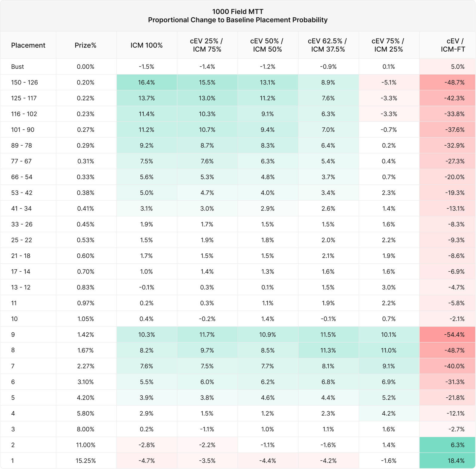
Task: Select the 11.3% cell in row 8
Action: click(x=328, y=350)
